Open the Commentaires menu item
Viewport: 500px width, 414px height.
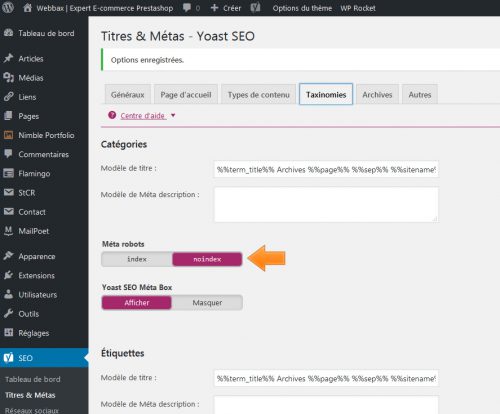pyautogui.click(x=44, y=154)
